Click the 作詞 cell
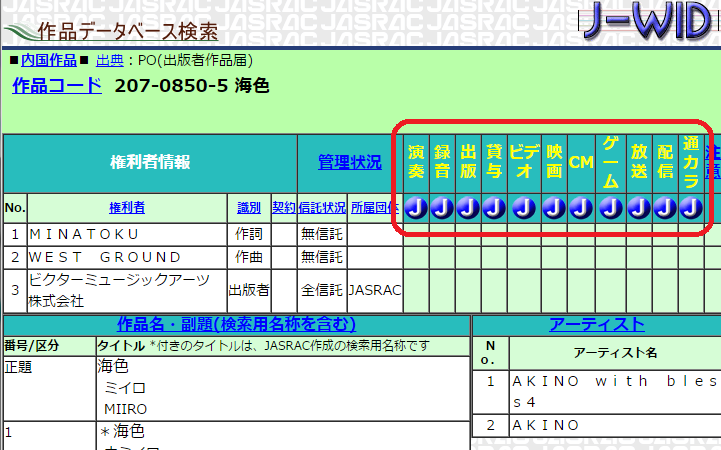721x450 pixels. point(249,234)
